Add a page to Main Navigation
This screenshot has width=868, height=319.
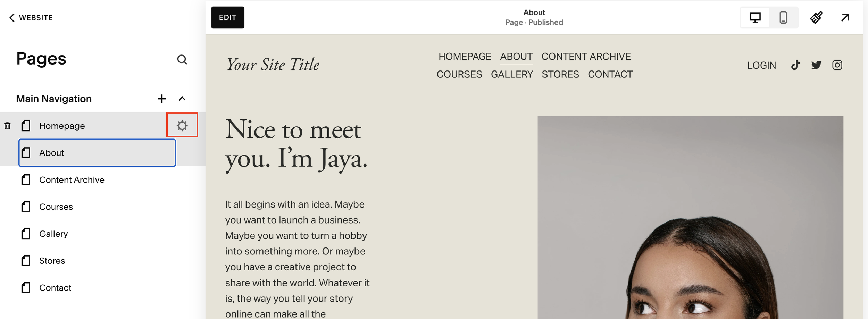point(162,99)
